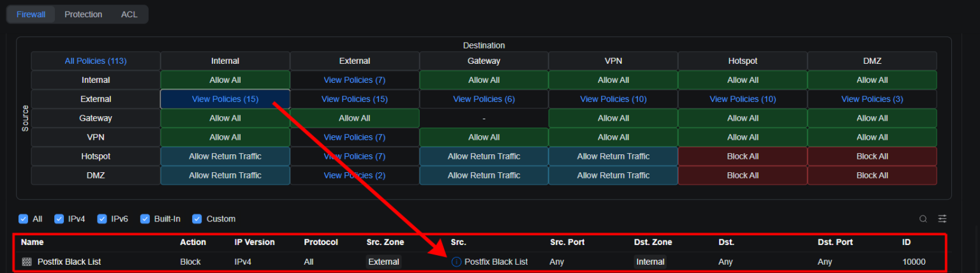
Task: Open the 2 DMZ to External policies
Action: (354, 175)
